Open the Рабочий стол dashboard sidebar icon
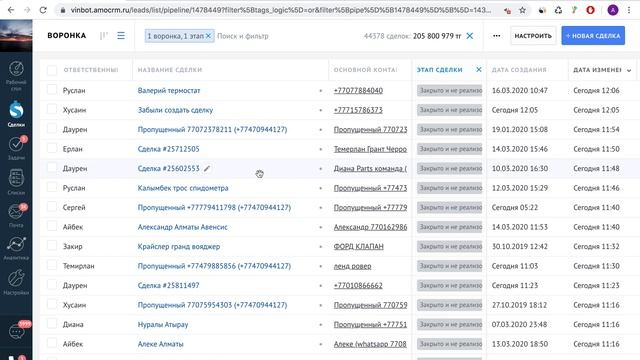 (x=16, y=75)
